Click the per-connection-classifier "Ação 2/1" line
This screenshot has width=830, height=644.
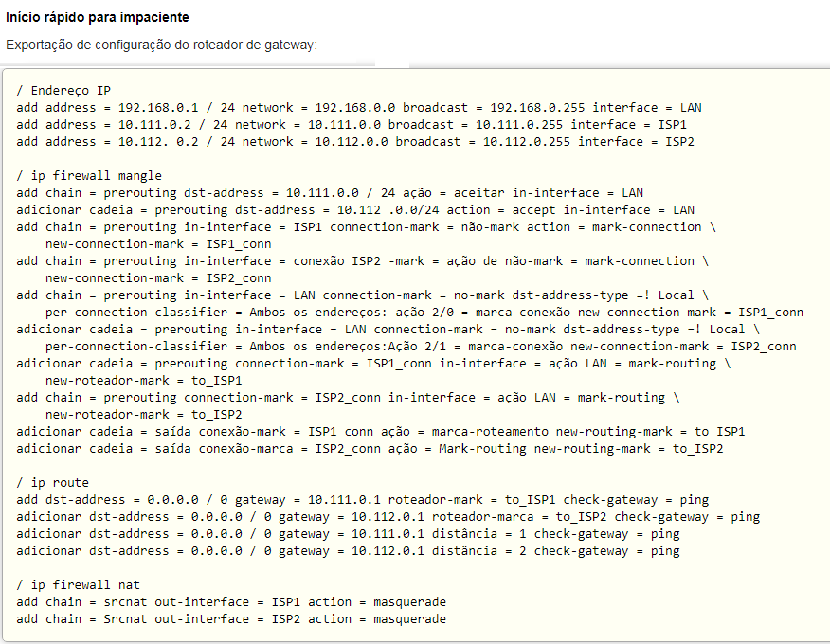[x=420, y=346]
